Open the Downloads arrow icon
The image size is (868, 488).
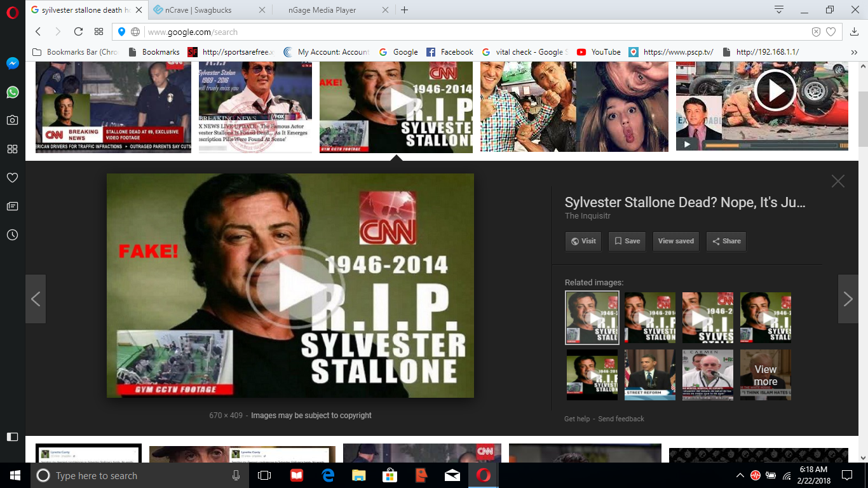(x=855, y=32)
